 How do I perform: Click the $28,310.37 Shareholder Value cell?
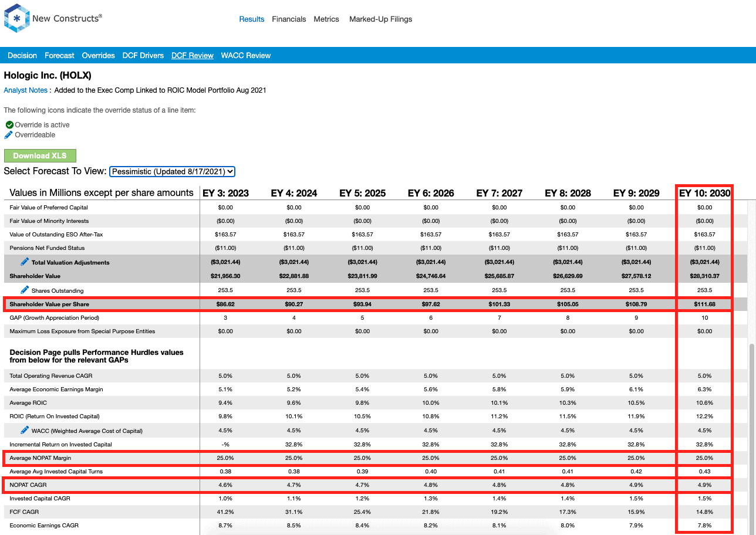pyautogui.click(x=704, y=276)
